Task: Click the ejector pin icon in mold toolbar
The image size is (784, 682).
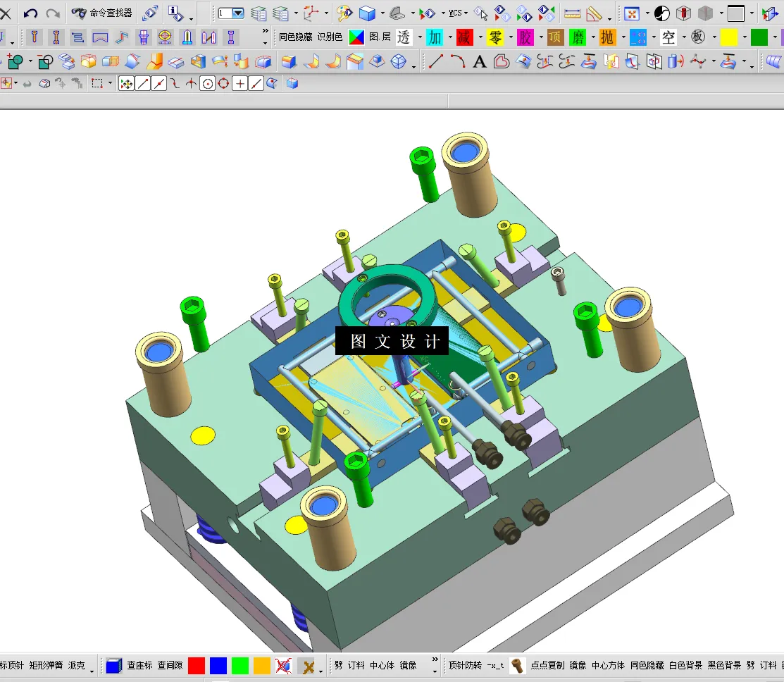Action: pos(34,37)
